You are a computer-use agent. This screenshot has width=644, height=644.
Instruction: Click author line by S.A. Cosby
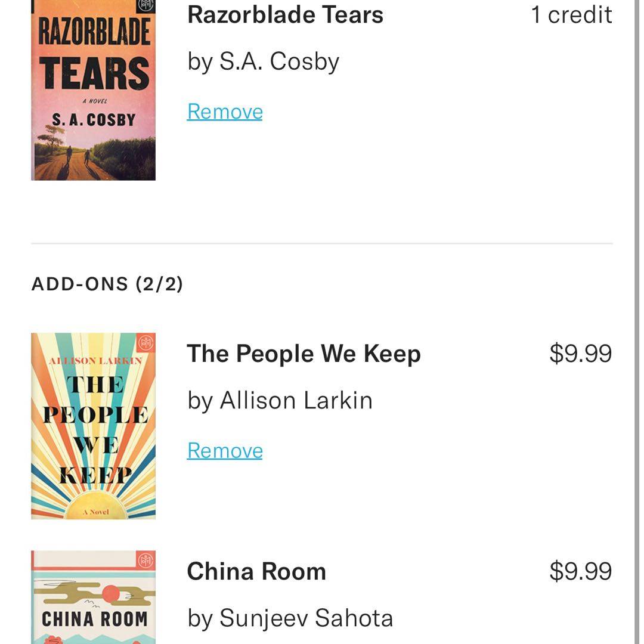263,61
